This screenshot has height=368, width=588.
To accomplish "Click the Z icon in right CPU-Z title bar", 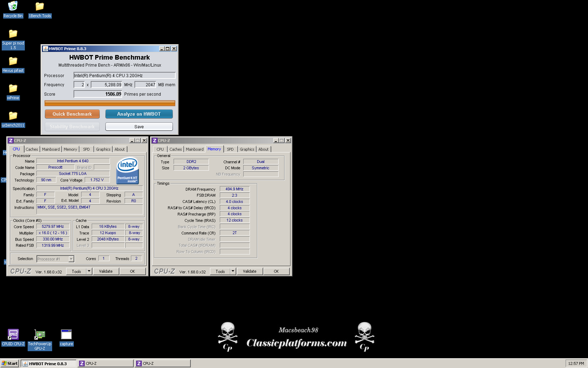I will point(155,141).
